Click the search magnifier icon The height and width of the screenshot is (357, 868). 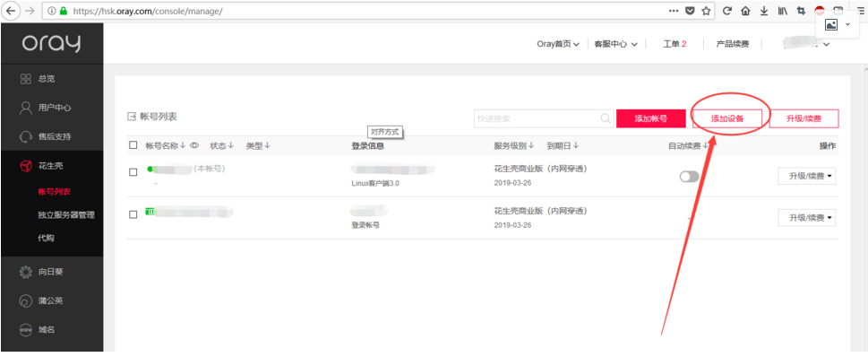click(x=606, y=118)
